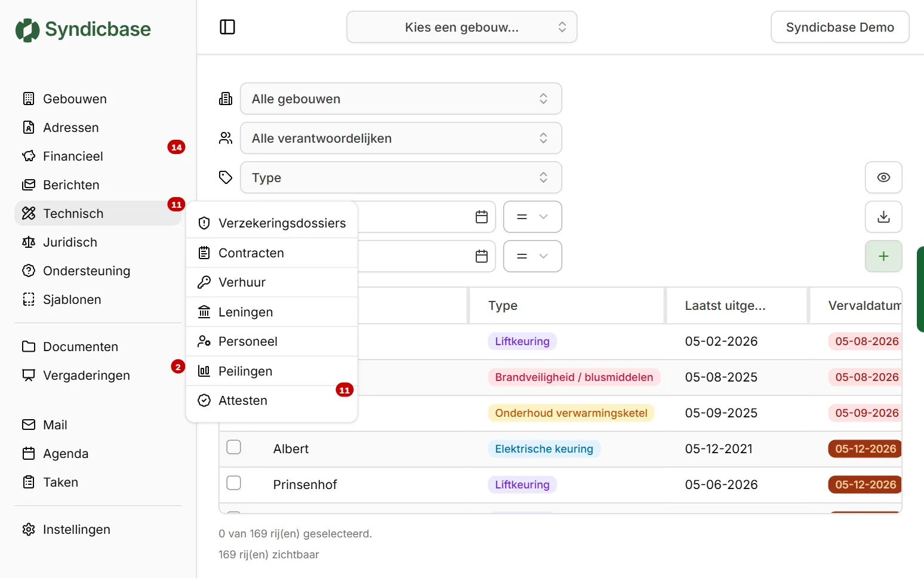Select Attesten from the submenu

[x=272, y=400]
